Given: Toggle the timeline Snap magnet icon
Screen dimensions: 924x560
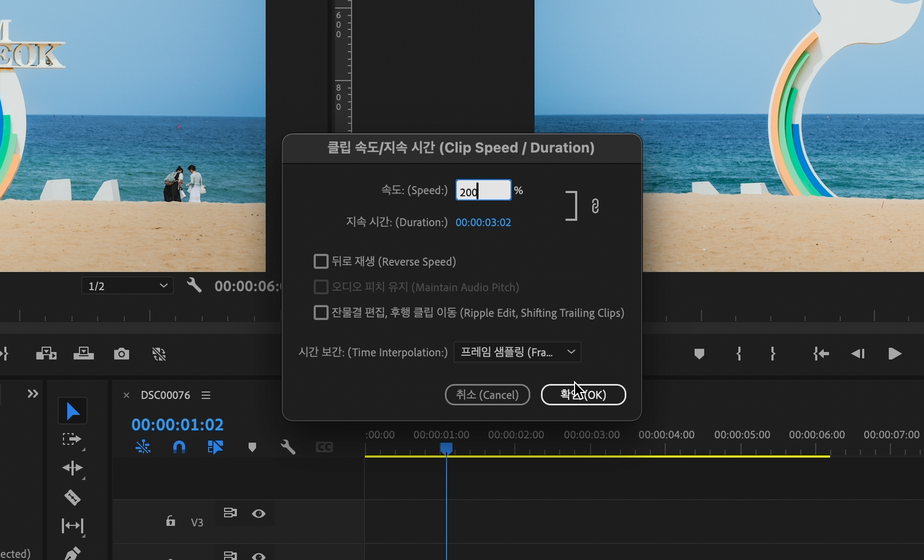Looking at the screenshot, I should 179,447.
